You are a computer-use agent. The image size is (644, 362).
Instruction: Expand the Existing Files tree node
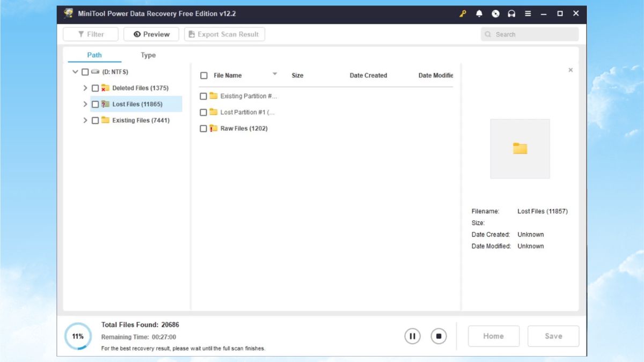point(85,120)
